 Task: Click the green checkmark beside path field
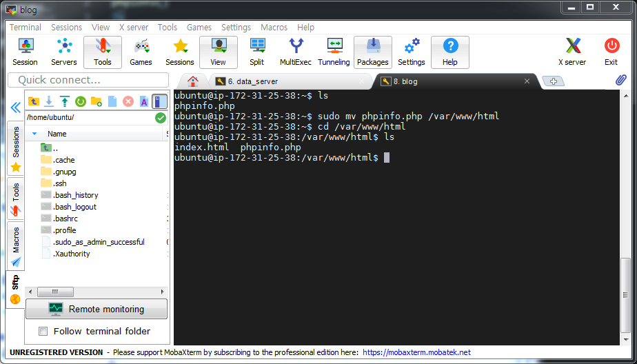[161, 118]
